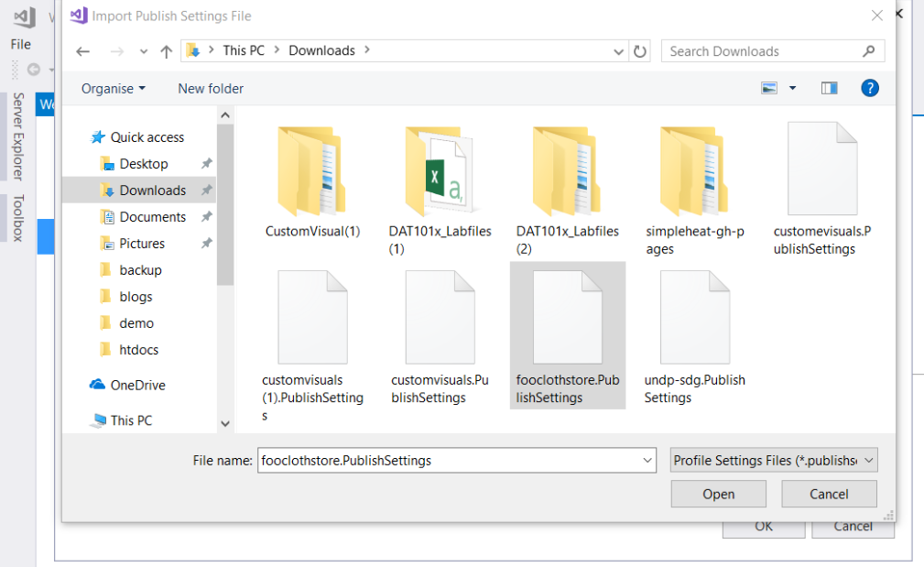
Task: Select undp-sdg.PublishSettings file
Action: click(x=695, y=337)
